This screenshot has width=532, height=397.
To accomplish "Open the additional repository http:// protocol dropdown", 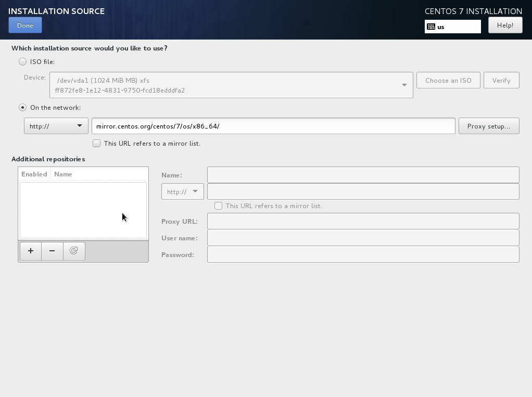I will tap(183, 191).
